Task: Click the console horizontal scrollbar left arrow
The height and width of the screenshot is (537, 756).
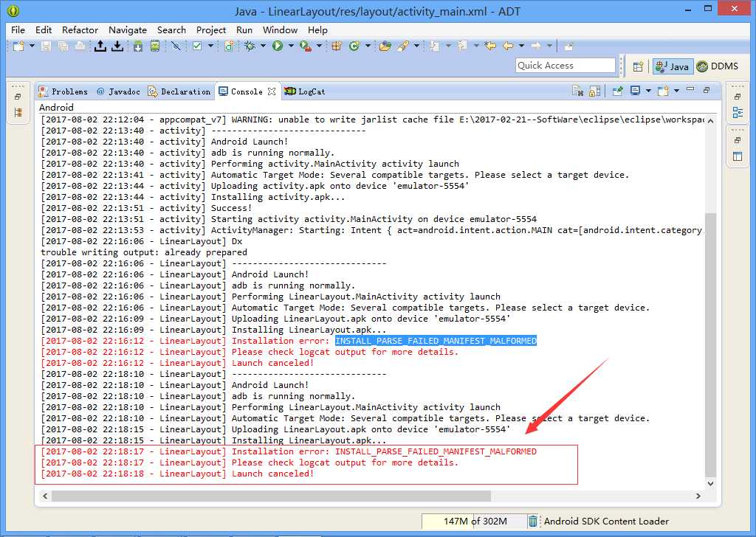Action: [45, 496]
